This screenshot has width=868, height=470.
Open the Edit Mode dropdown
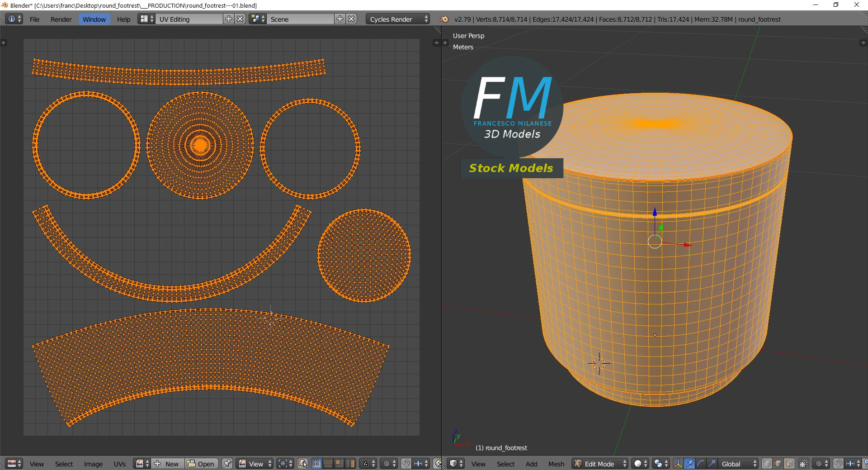coord(600,464)
